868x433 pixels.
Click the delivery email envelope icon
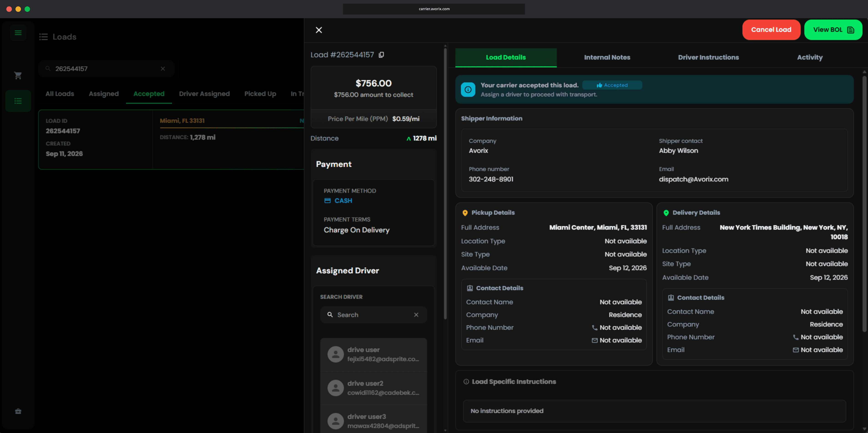pyautogui.click(x=796, y=350)
